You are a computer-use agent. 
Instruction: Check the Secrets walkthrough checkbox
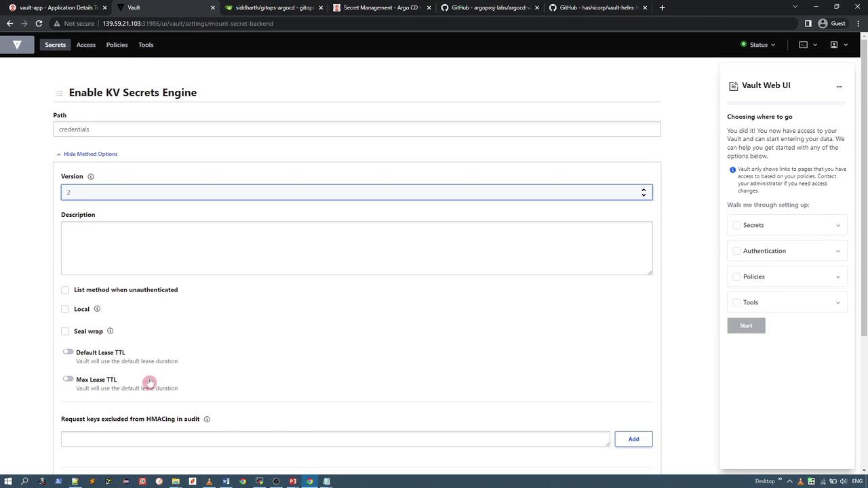pos(736,226)
